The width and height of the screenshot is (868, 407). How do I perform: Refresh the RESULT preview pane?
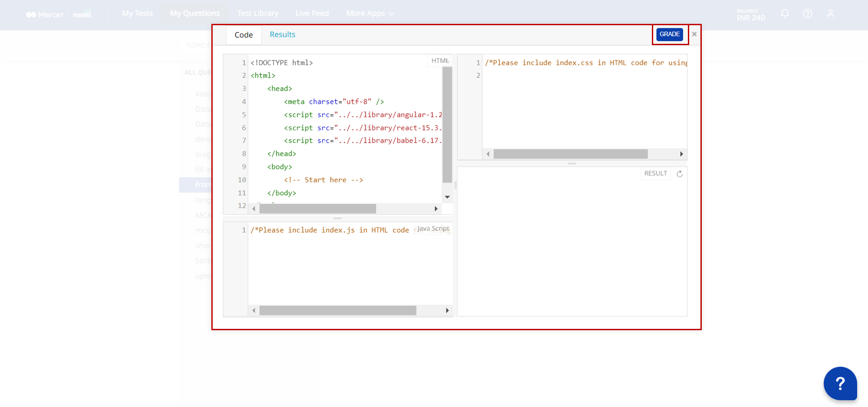pyautogui.click(x=680, y=174)
